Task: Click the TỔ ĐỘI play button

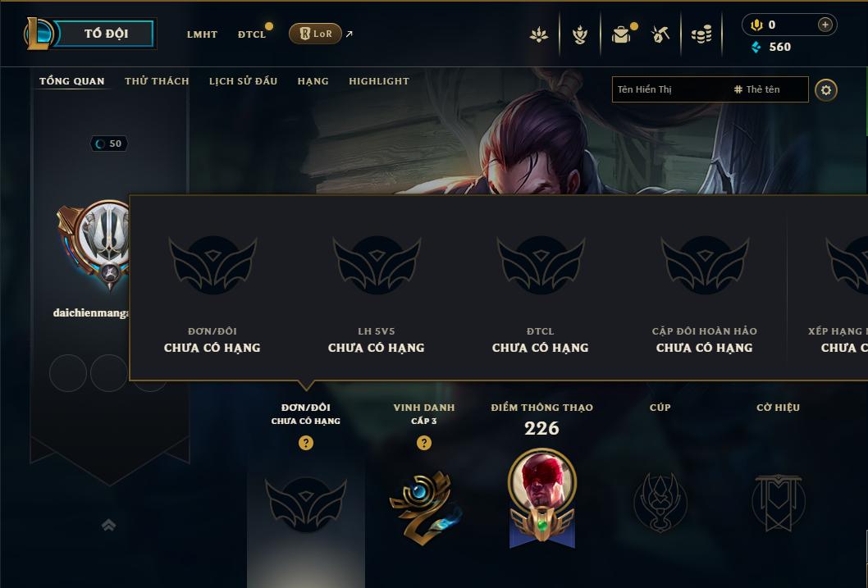Action: (x=103, y=34)
